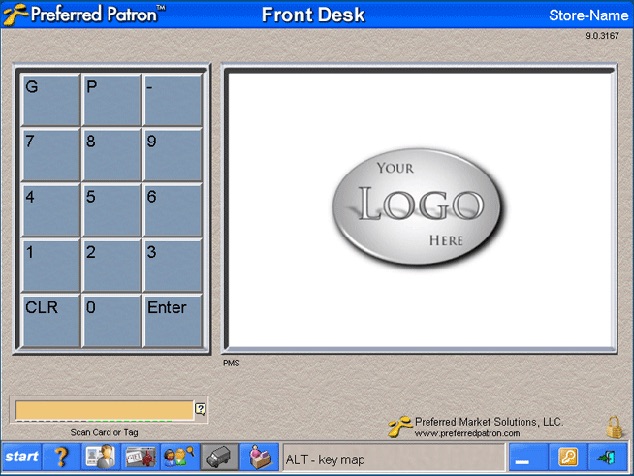Open the front desk clerk icon
Image resolution: width=634 pixels, height=476 pixels.
(x=259, y=457)
